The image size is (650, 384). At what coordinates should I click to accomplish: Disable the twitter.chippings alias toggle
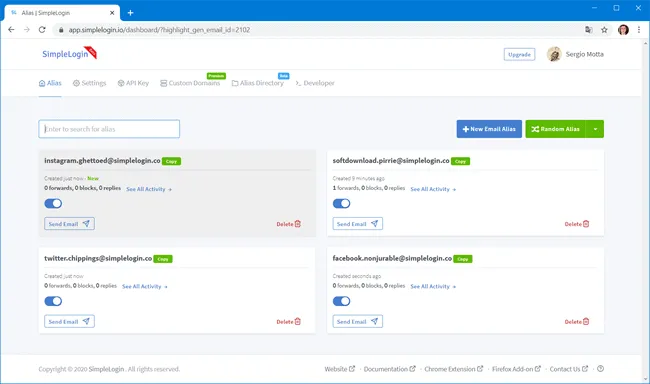pos(53,301)
